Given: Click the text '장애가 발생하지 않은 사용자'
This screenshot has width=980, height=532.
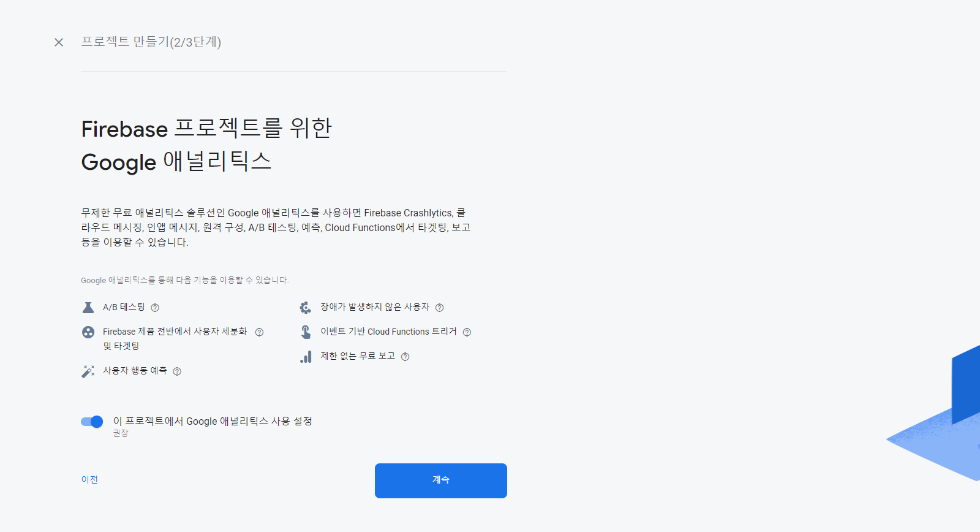Looking at the screenshot, I should pyautogui.click(x=375, y=306).
